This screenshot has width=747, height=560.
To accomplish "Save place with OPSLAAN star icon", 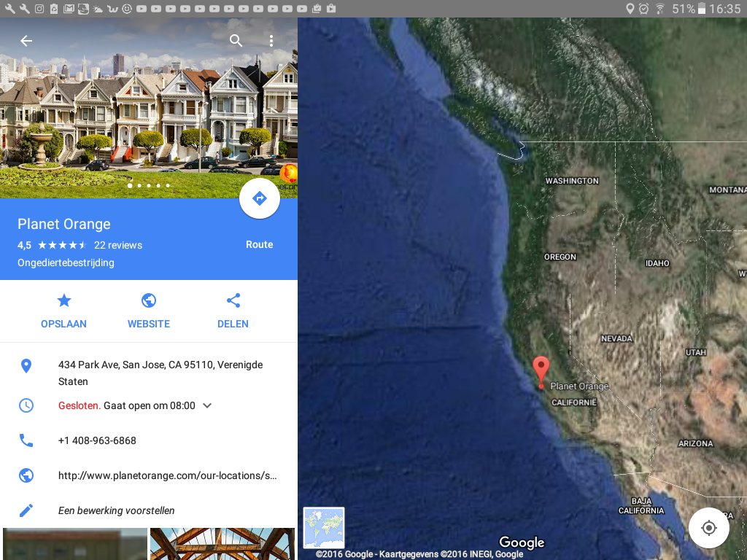I will tap(64, 301).
